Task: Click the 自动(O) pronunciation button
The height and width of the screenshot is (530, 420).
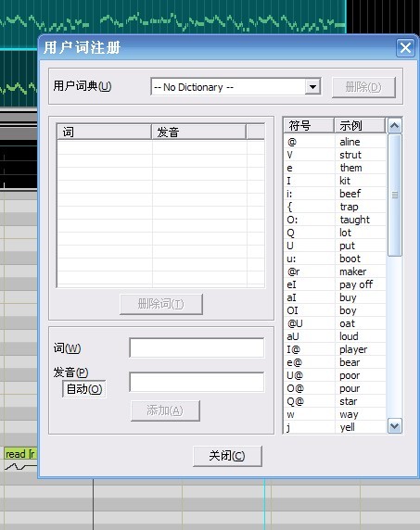Action: 83,389
